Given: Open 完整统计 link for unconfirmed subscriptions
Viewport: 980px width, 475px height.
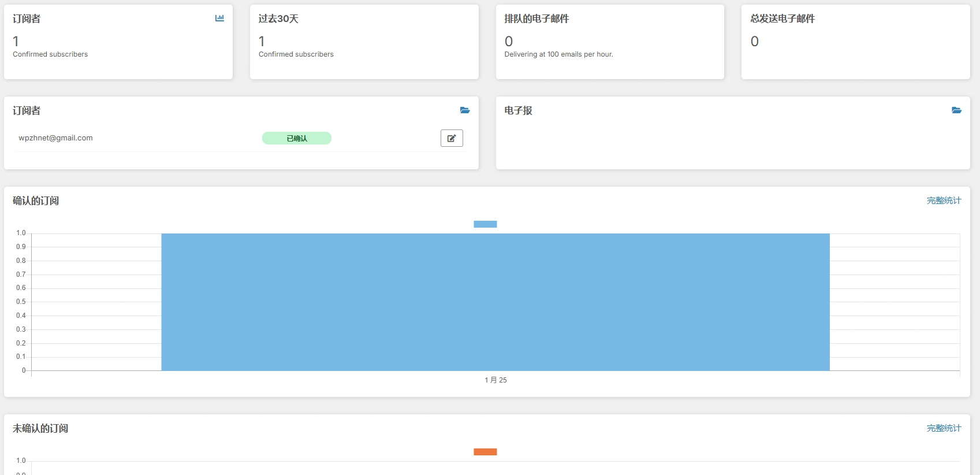Looking at the screenshot, I should coord(944,428).
